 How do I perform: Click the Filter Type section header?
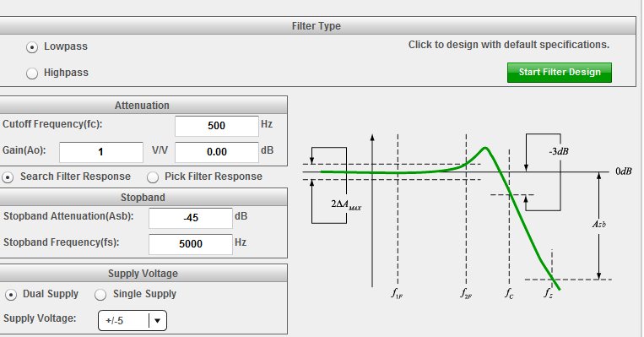pos(317,26)
